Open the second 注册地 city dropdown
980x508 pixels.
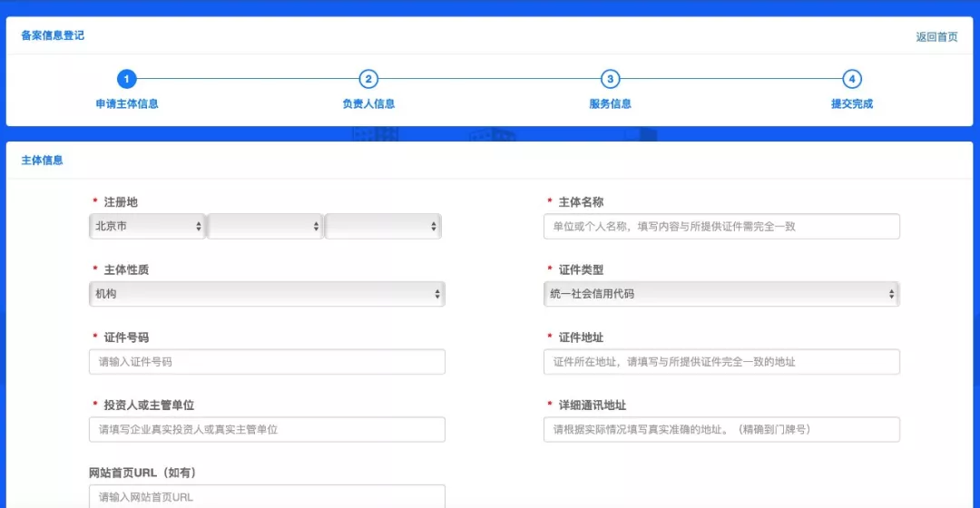coord(265,226)
